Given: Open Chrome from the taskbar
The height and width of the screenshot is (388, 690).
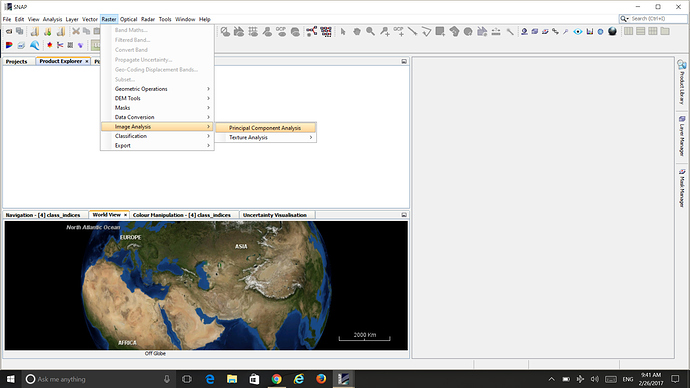Looking at the screenshot, I should (276, 379).
